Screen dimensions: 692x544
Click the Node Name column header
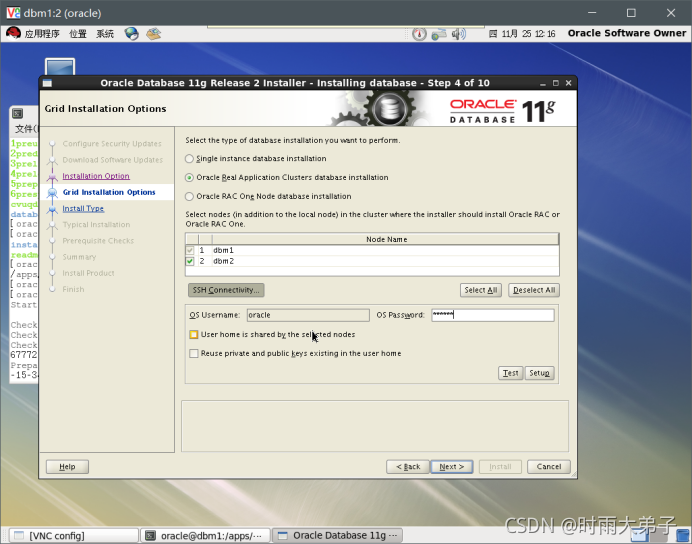pos(386,239)
